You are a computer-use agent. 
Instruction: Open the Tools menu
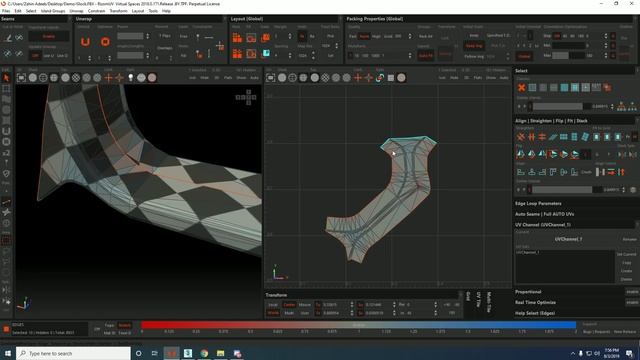tap(153, 11)
